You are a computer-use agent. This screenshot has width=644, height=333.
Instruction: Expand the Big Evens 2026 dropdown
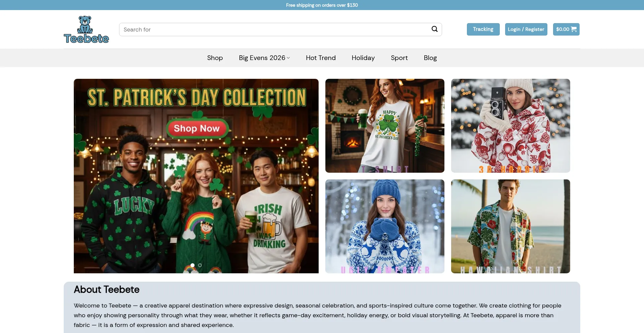pos(264,58)
